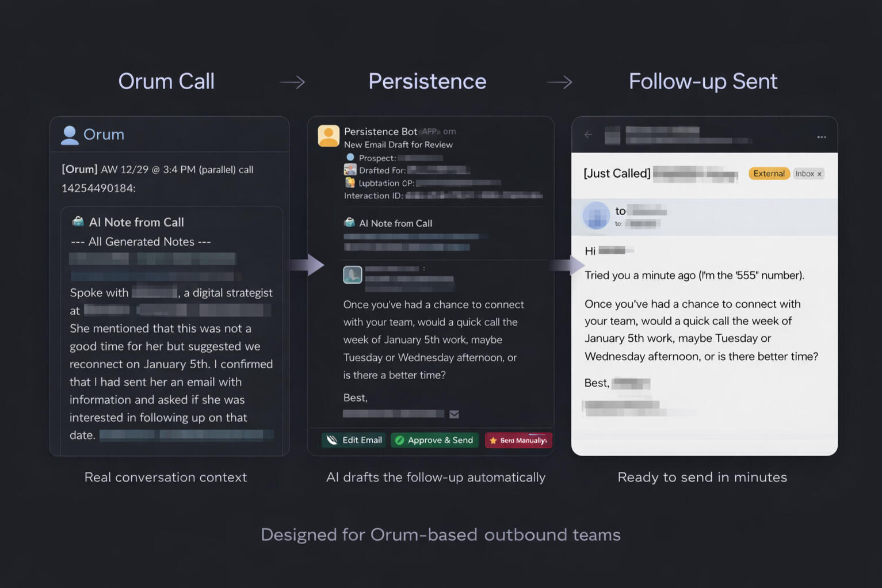Click the user avatar in the draft message
This screenshot has height=588, width=882.
[353, 274]
